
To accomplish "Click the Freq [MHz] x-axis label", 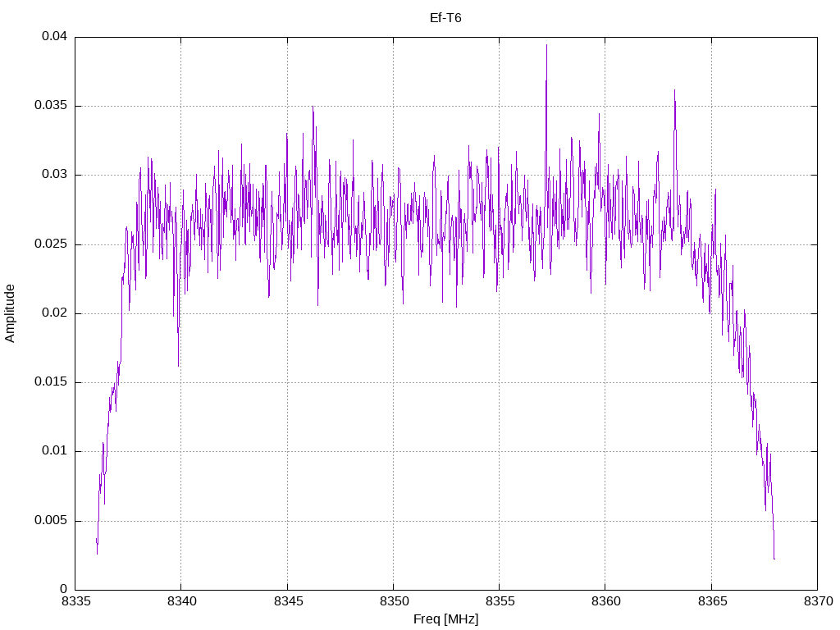I will 445,619.
